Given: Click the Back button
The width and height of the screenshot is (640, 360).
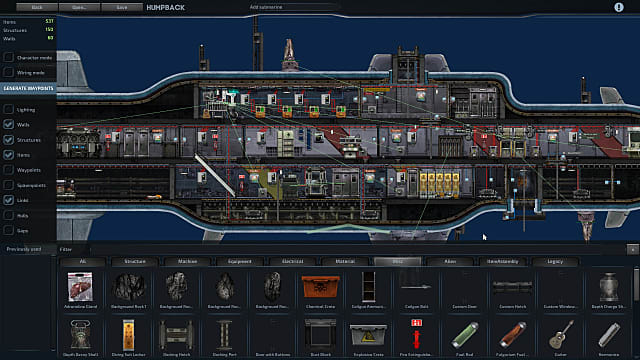Looking at the screenshot, I should click(37, 7).
